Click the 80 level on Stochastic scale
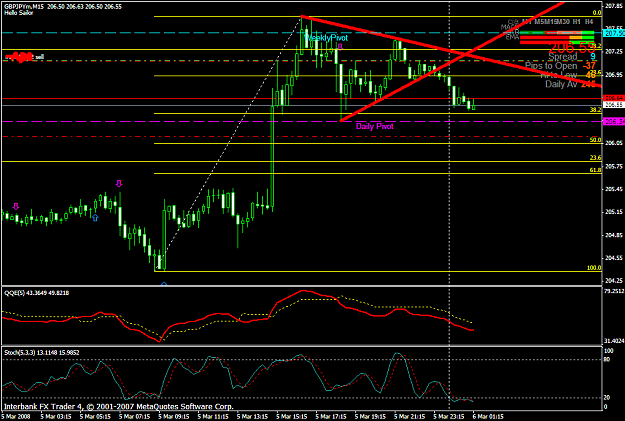This screenshot has height=421, width=625. (607, 359)
